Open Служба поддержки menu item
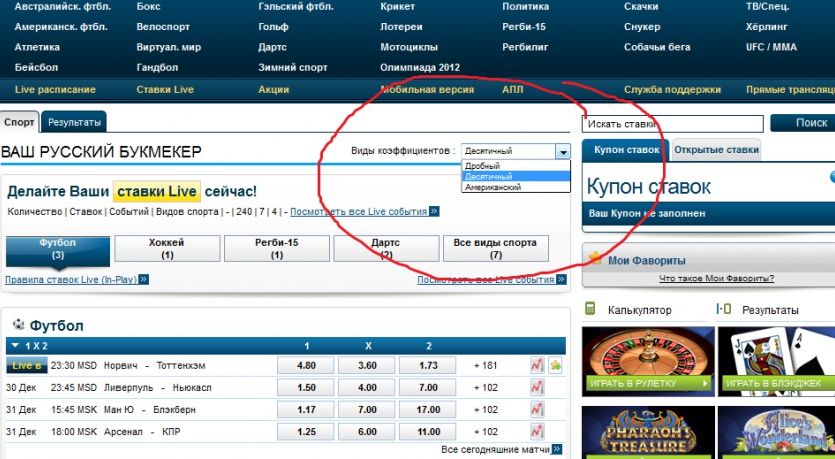 (x=673, y=89)
